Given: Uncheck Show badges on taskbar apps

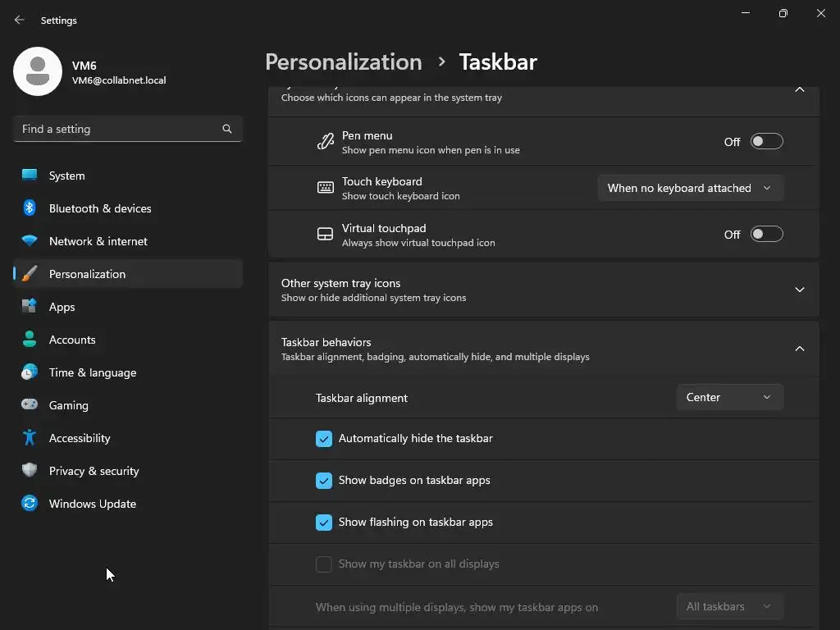Looking at the screenshot, I should coord(324,481).
